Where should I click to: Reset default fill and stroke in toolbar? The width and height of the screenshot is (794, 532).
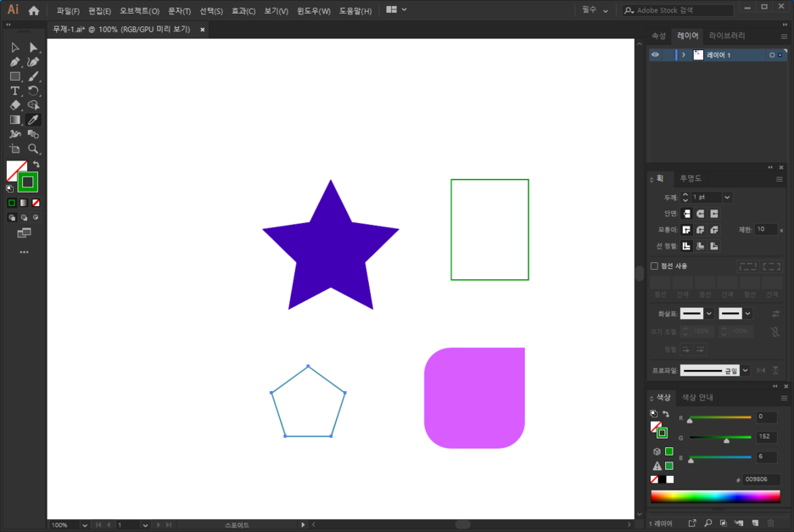(9, 188)
